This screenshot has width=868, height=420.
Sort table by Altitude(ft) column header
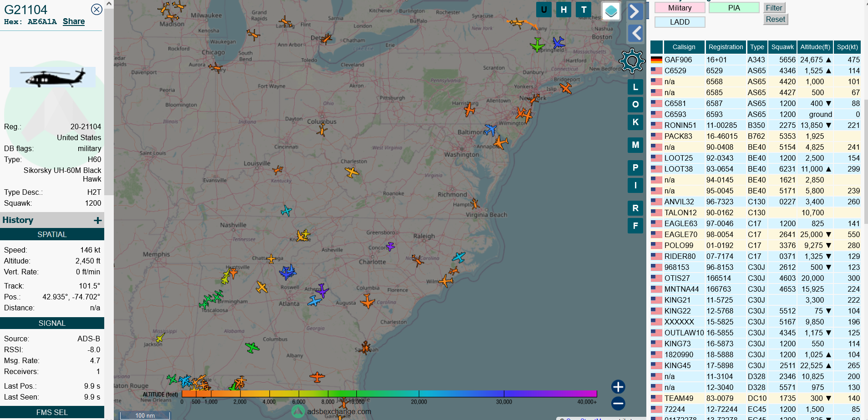tap(815, 47)
